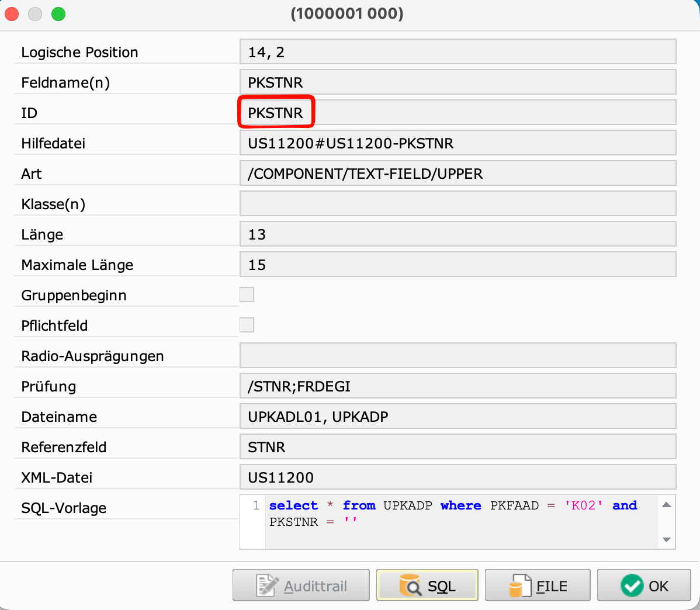The width and height of the screenshot is (700, 610).
Task: Select the Feldname(n) field value
Action: [x=457, y=82]
